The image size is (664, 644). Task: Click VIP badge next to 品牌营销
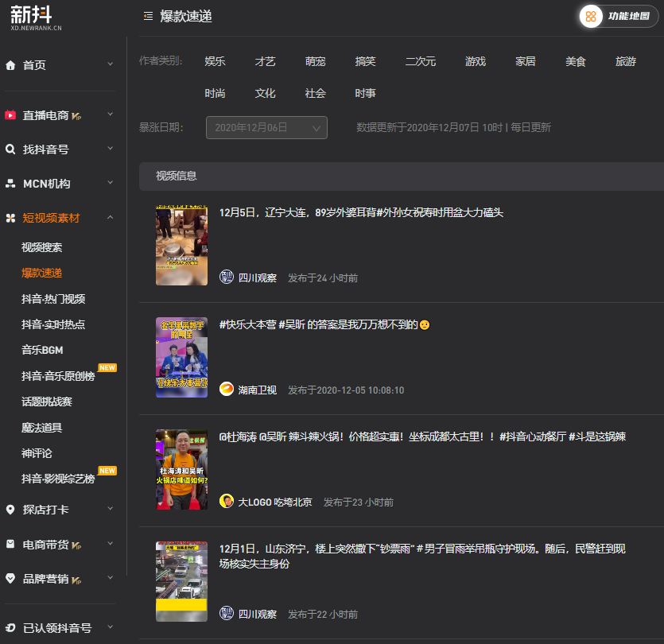76,580
